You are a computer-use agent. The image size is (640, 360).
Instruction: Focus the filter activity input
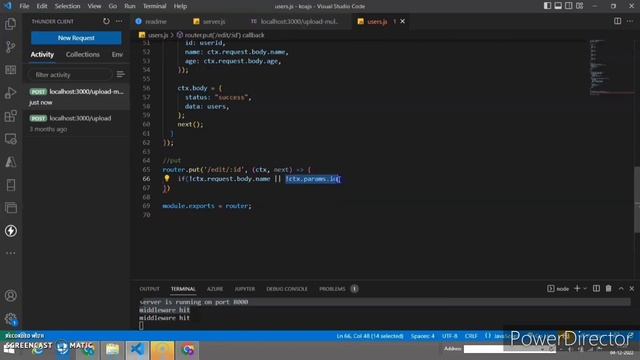pyautogui.click(x=70, y=75)
